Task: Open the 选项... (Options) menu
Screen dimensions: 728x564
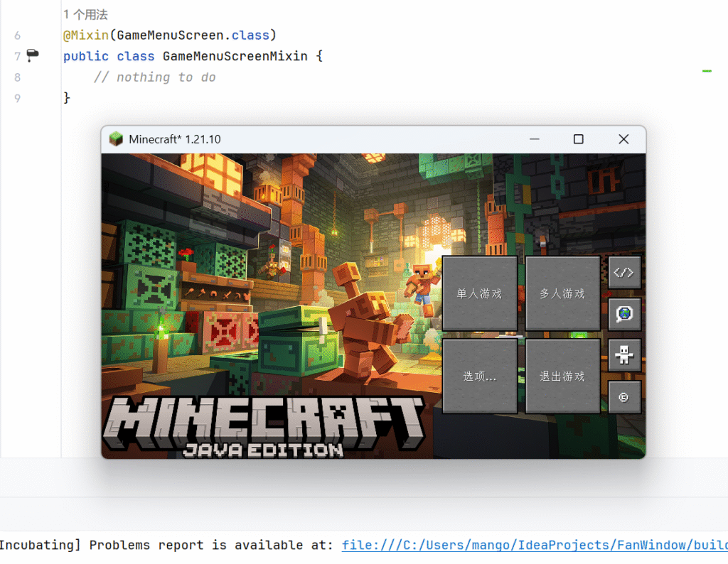Action: (479, 375)
